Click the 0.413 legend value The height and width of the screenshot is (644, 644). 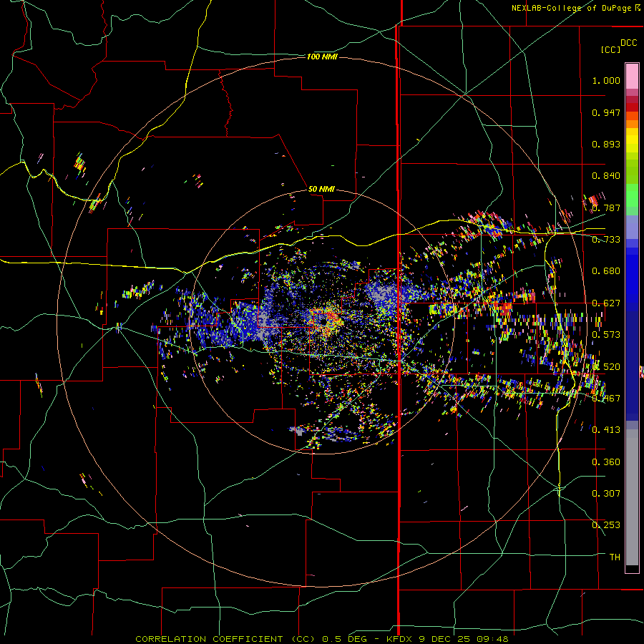[606, 430]
